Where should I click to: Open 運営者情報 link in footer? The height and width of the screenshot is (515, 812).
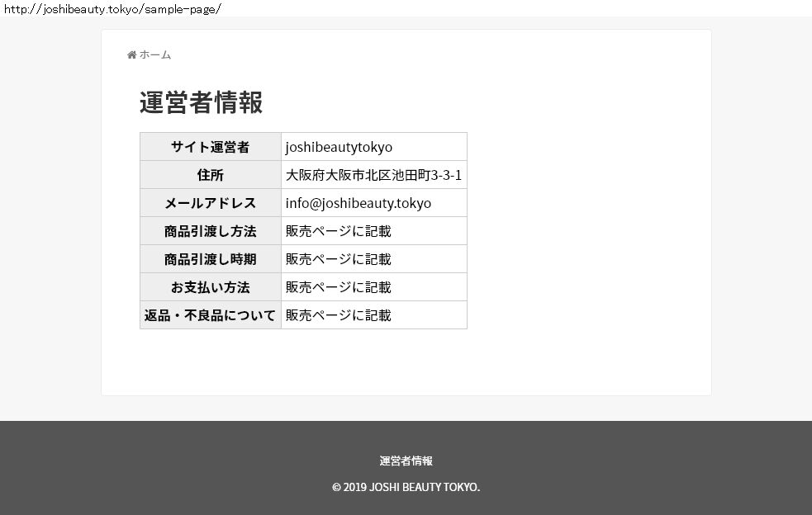[406, 461]
